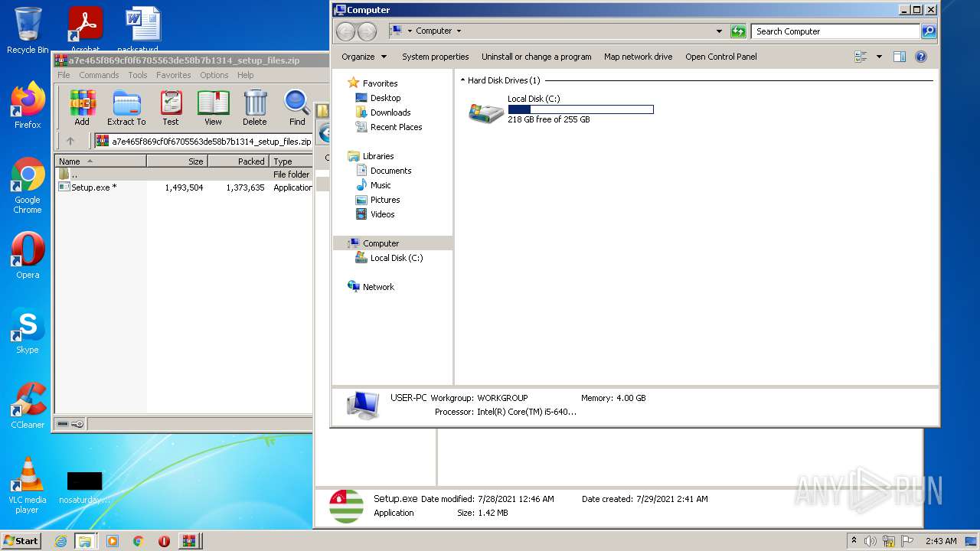Select Setup.exe in the archive list
The height and width of the screenshot is (551, 980).
93,187
